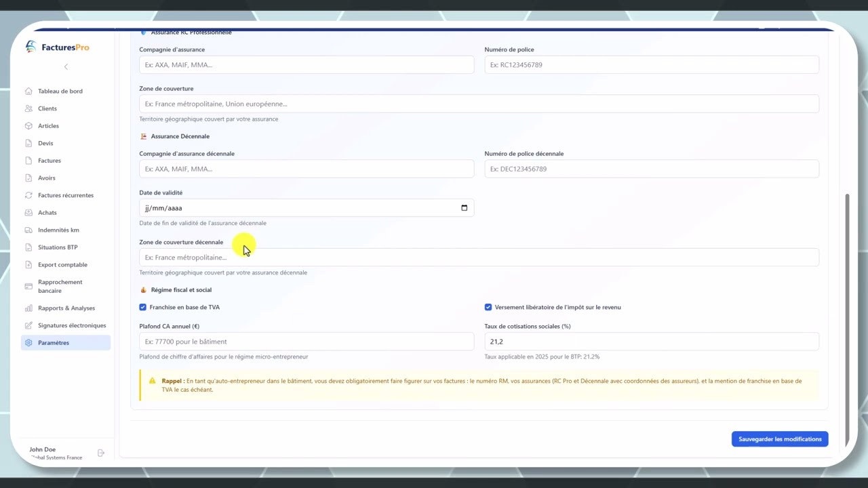Image resolution: width=868 pixels, height=488 pixels.
Task: Click the Factures file icon
Action: coord(28,161)
